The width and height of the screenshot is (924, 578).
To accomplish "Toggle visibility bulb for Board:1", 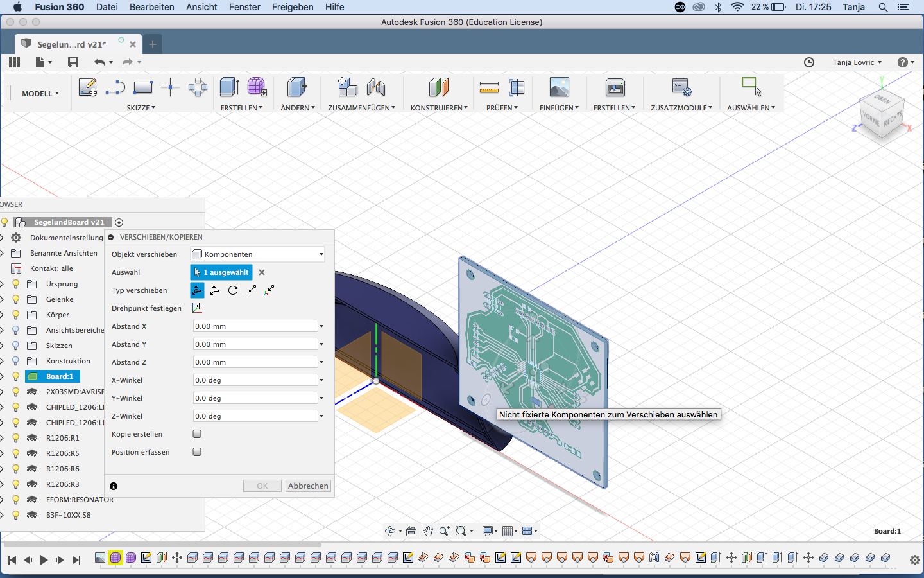I will click(x=16, y=376).
